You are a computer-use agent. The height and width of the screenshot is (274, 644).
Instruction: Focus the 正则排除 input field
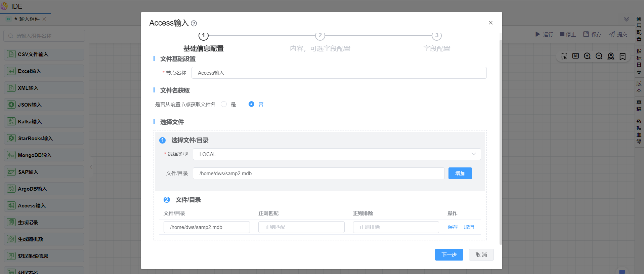pos(396,227)
